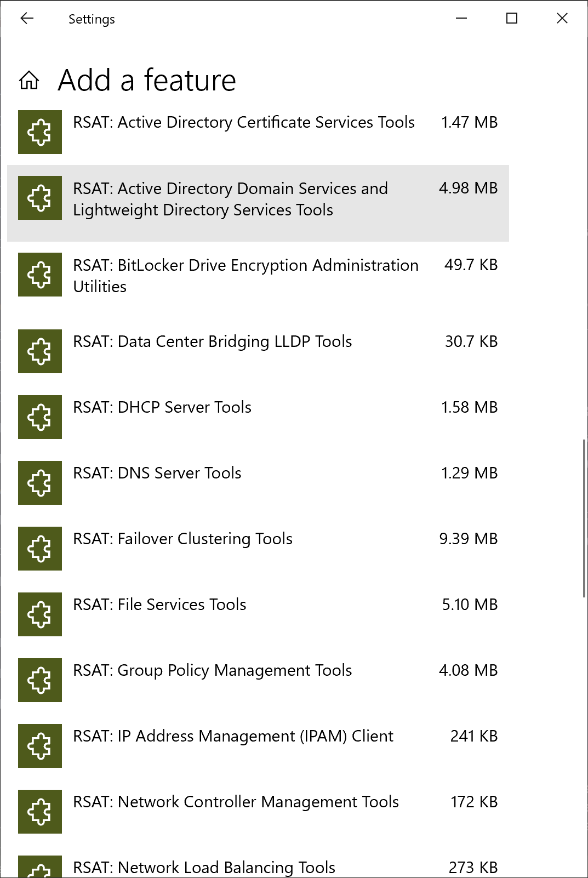Viewport: 588px width, 878px height.
Task: Click the puzzle icon beside BitLocker Drive Encryption
Action: [x=40, y=275]
